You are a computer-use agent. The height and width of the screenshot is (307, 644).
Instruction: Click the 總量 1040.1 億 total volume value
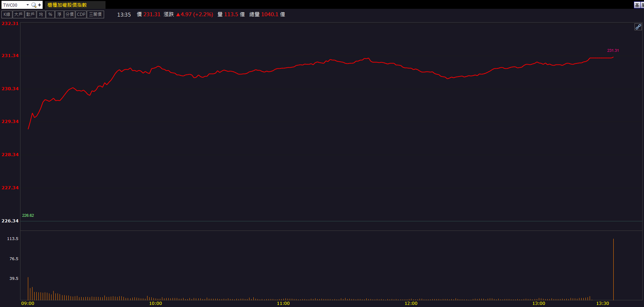click(x=267, y=14)
